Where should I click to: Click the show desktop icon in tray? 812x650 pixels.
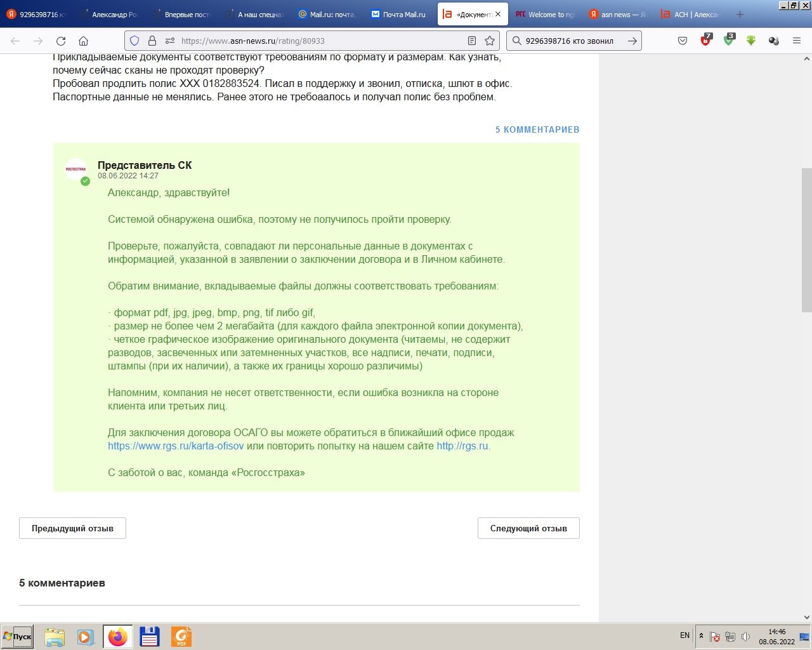(804, 637)
